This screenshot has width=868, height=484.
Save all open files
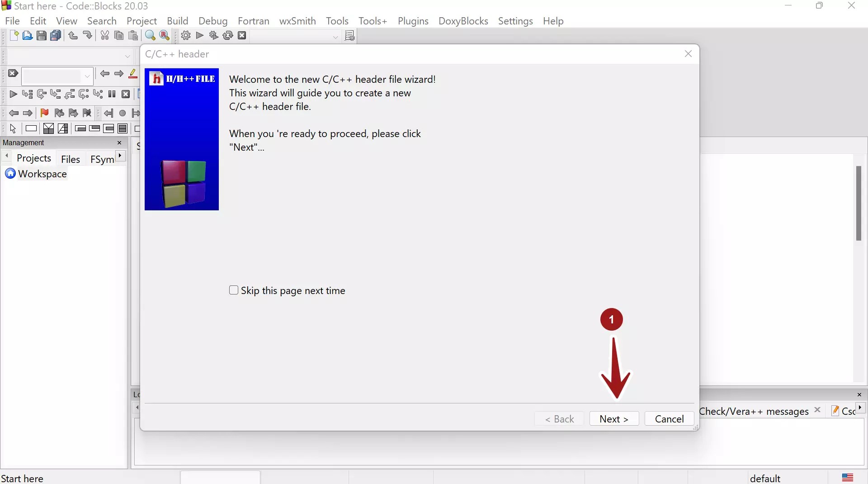(56, 36)
